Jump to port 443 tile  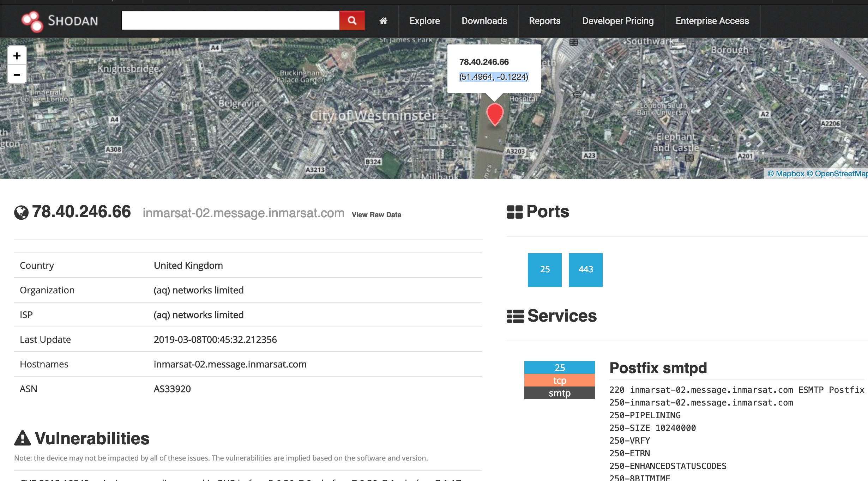pyautogui.click(x=586, y=270)
